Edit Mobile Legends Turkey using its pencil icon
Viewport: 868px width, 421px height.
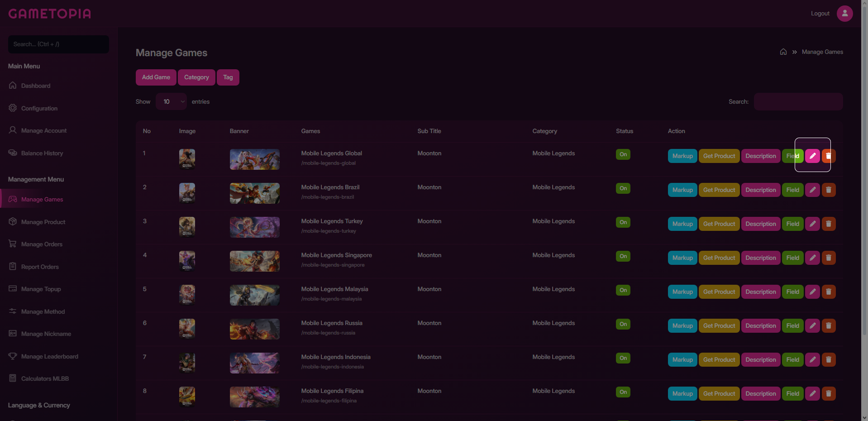tap(812, 224)
